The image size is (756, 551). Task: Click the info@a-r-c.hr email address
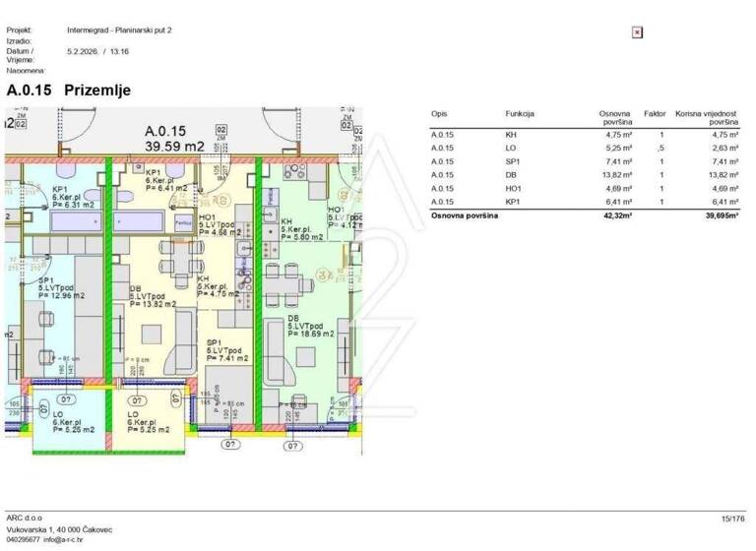click(70, 539)
